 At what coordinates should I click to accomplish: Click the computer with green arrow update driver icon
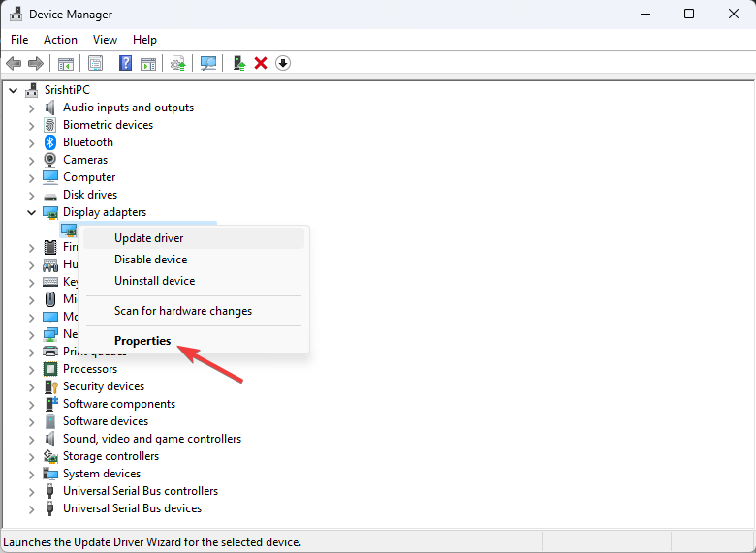pyautogui.click(x=239, y=63)
